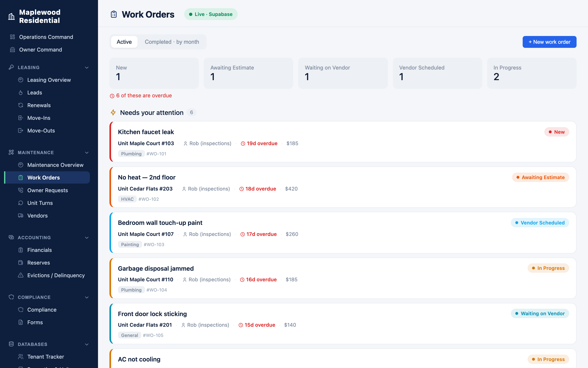
Task: Click the Leasing key icon
Action: click(x=11, y=67)
